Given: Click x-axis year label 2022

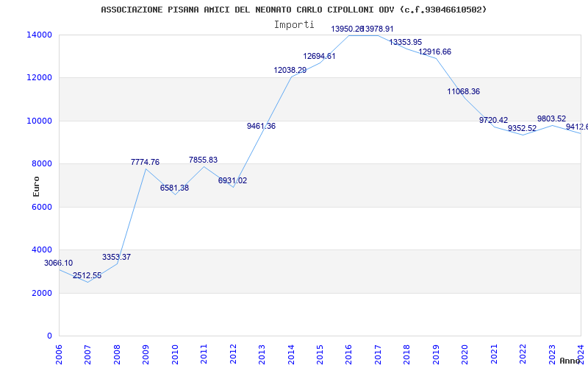Looking at the screenshot, I should click(x=523, y=354).
